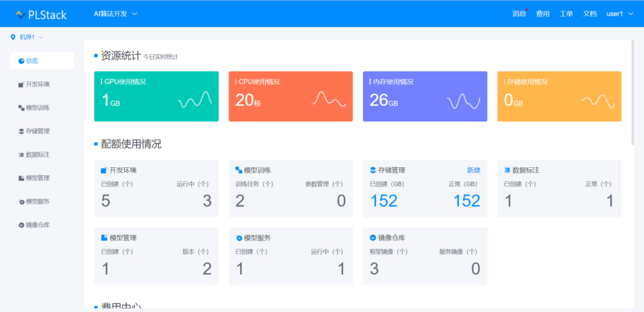Click 开发环境 已创建 count 5
The height and width of the screenshot is (312, 644).
point(106,201)
